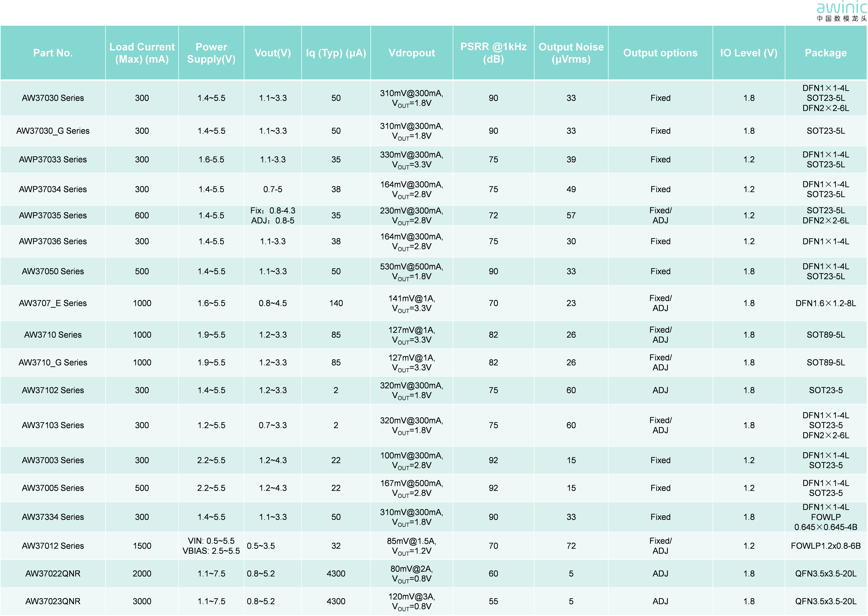The width and height of the screenshot is (868, 616).
Task: Select the PSRR 60 for AW37022QNR
Action: point(493,573)
